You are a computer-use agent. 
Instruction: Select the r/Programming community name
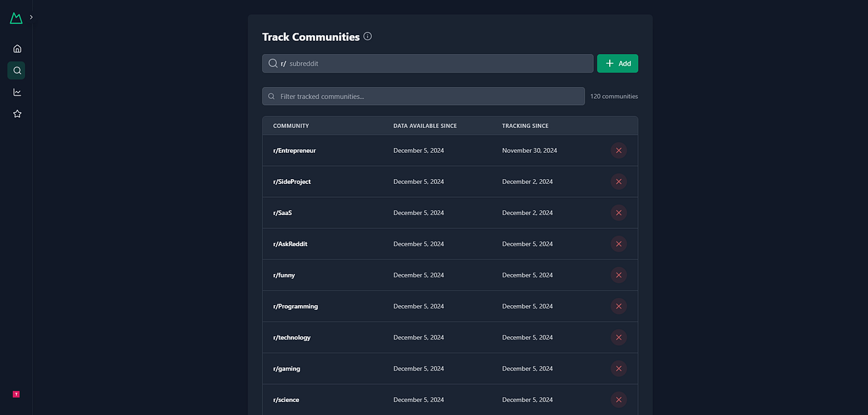[x=296, y=306]
